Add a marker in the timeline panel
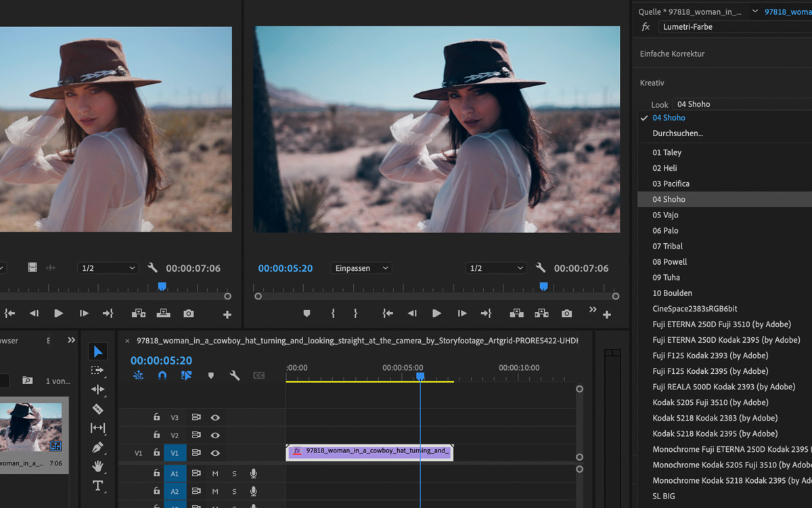The width and height of the screenshot is (812, 508). 210,375
